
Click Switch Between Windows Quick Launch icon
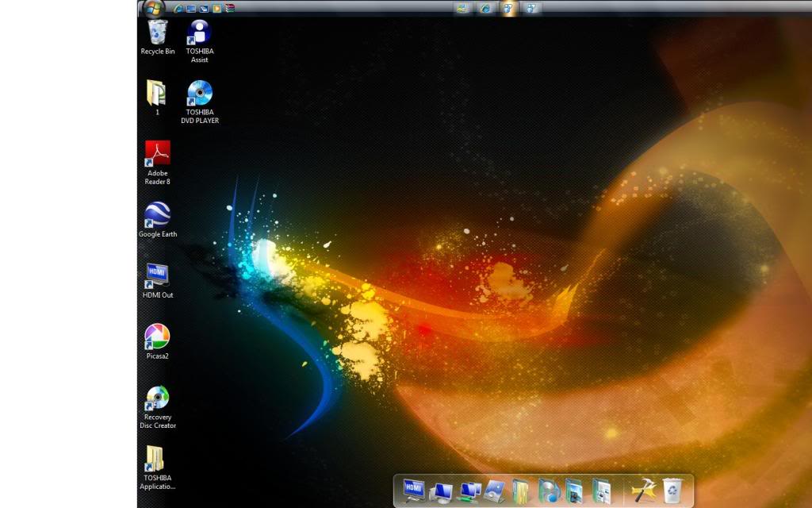[204, 8]
